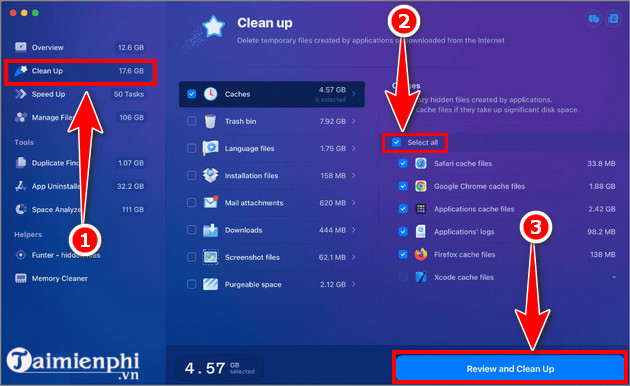Open the Space Analyzer tool icon
The height and width of the screenshot is (386, 630).
(x=20, y=209)
